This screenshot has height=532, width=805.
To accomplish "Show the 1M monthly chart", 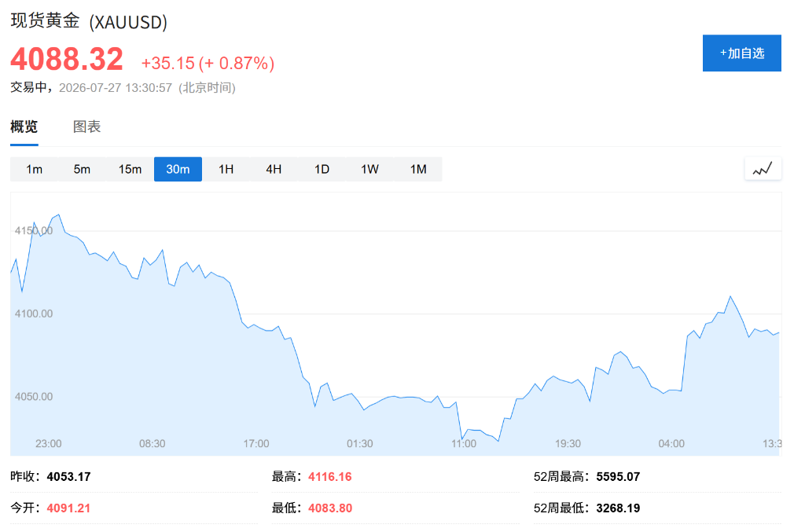I will click(x=418, y=169).
